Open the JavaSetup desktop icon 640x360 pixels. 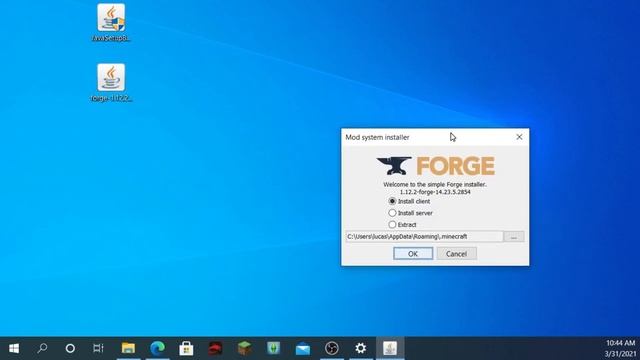(x=111, y=22)
